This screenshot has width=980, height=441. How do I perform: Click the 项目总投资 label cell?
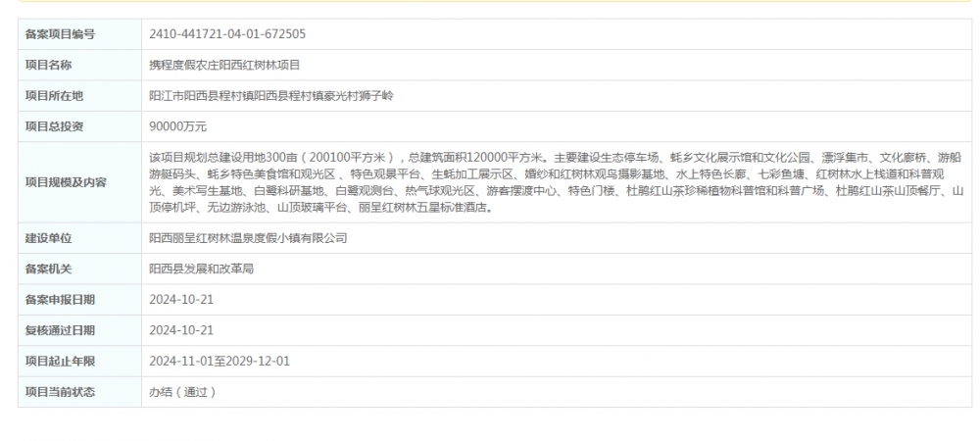click(x=80, y=126)
